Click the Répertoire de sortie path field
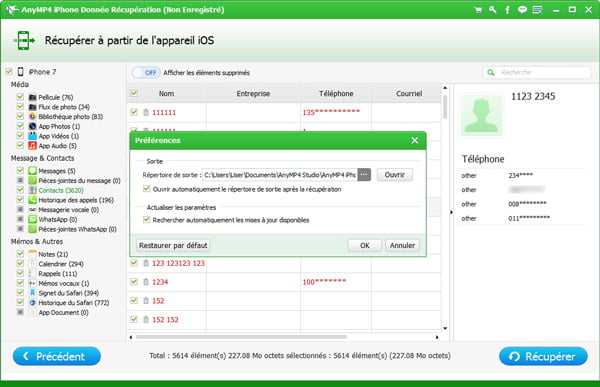The image size is (600, 387). pos(280,175)
